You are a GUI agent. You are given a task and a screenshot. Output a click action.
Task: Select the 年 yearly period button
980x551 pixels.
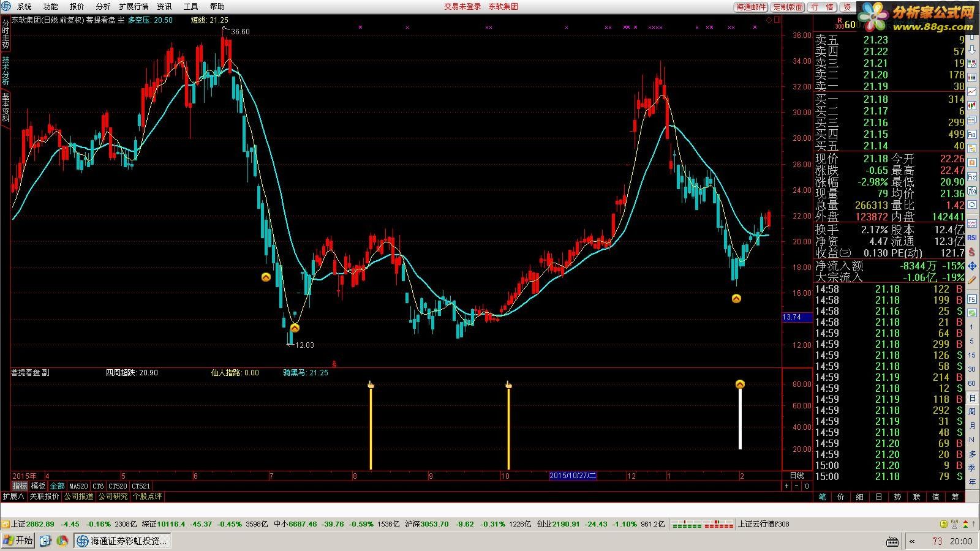(972, 482)
